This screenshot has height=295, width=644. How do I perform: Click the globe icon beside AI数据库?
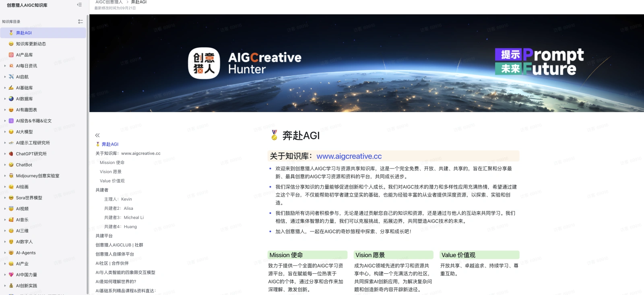point(11,99)
